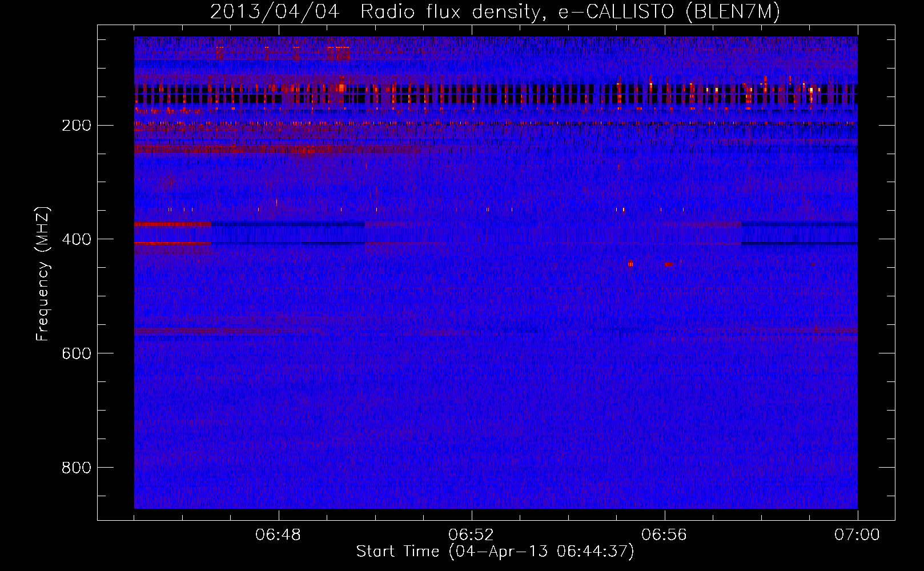The image size is (924, 571).
Task: Click the 06:52 time axis label
Action: pos(471,535)
